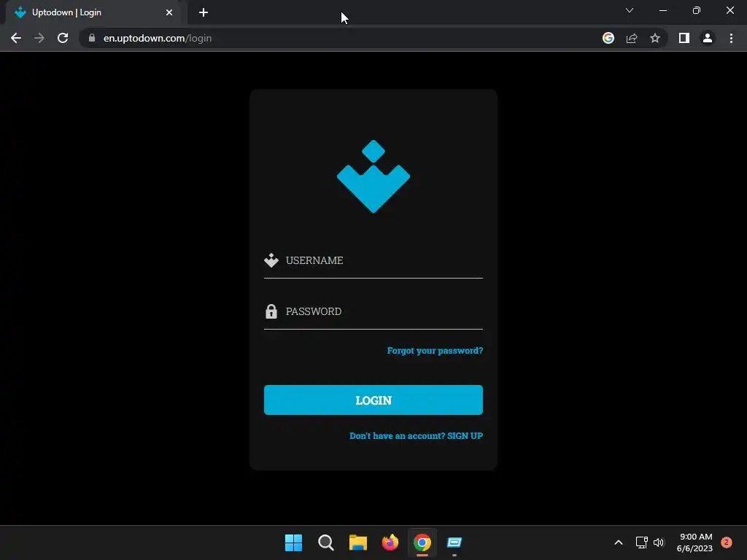Screen dimensions: 747x560
Task: View site info via padlock icon
Action: [x=92, y=38]
